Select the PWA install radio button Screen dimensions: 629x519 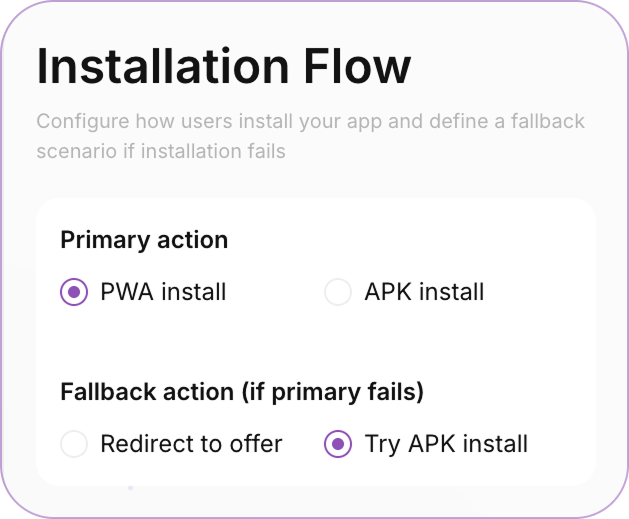[74, 292]
